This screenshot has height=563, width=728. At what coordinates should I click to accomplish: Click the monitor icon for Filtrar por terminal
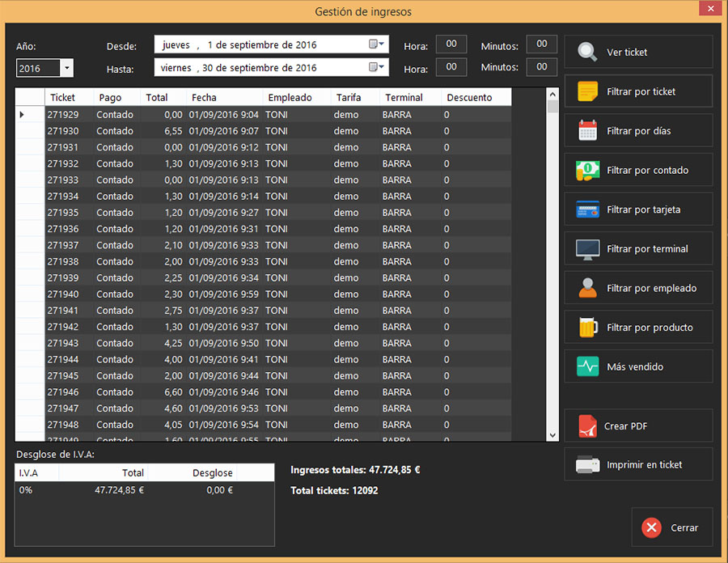point(587,249)
